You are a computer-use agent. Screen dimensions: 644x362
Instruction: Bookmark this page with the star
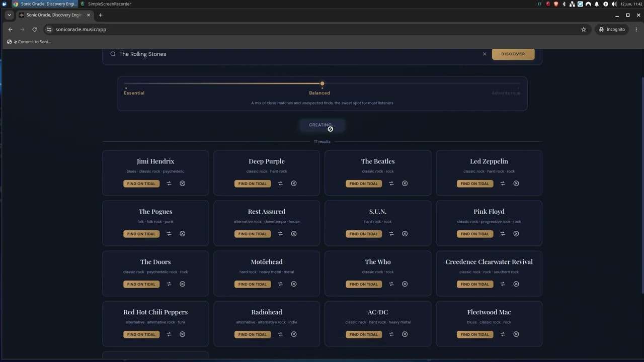coord(584,29)
